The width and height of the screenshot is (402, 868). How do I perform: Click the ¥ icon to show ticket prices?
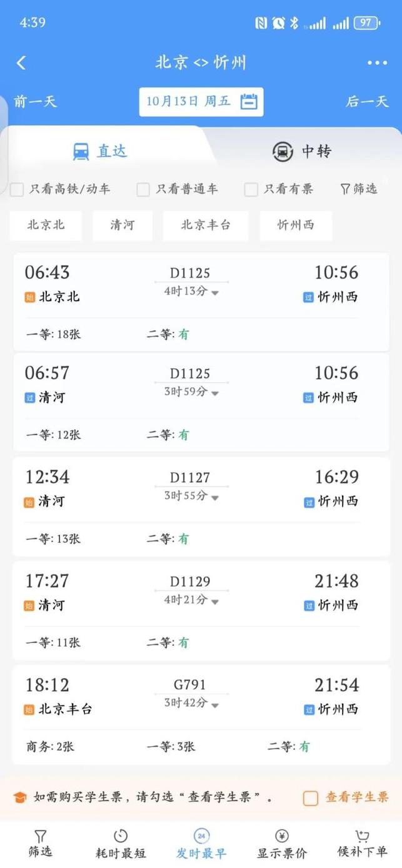point(281,835)
